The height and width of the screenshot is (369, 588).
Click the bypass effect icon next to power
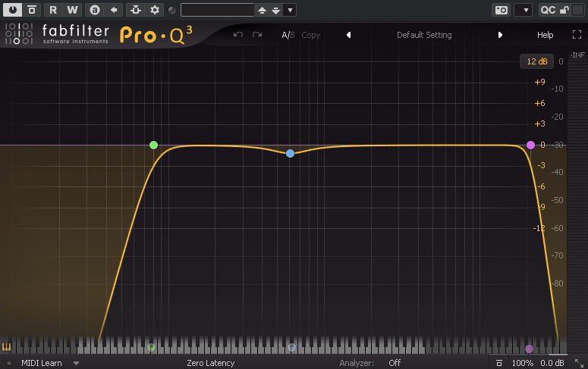click(x=32, y=10)
